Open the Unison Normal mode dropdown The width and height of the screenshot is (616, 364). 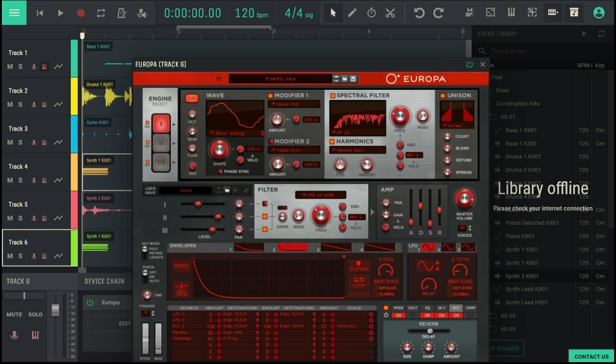click(457, 126)
